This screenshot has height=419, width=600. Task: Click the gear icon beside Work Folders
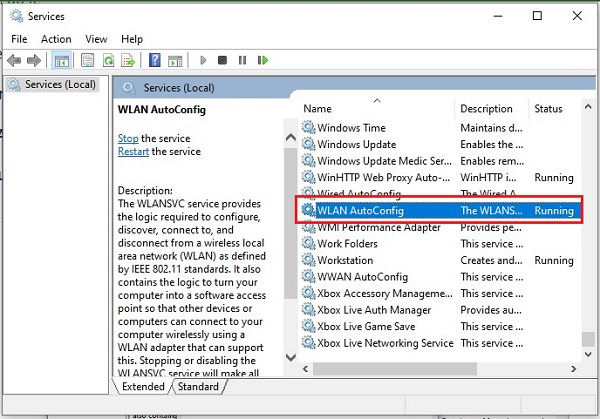(308, 243)
